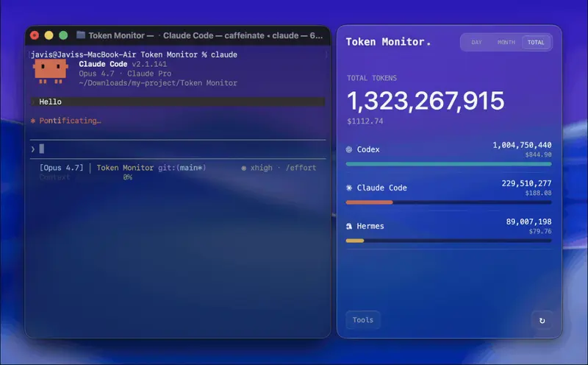
Task: Click the Claude Code starburst icon
Action: (x=348, y=188)
